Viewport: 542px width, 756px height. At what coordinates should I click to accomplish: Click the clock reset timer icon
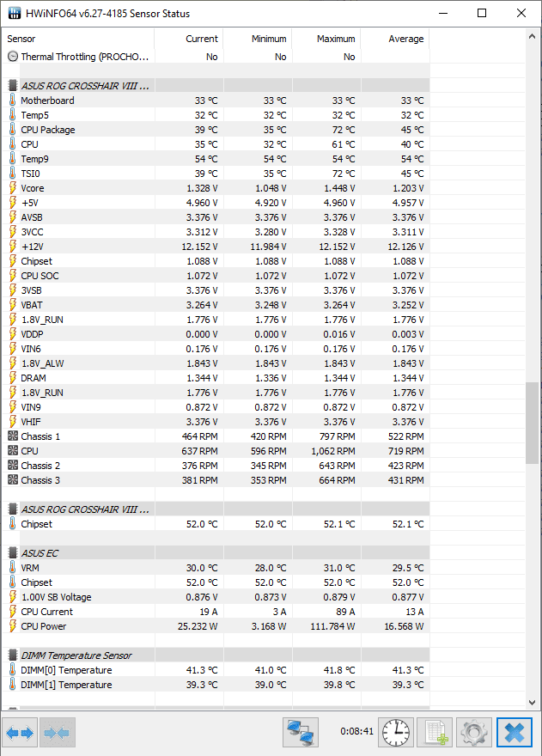[396, 733]
